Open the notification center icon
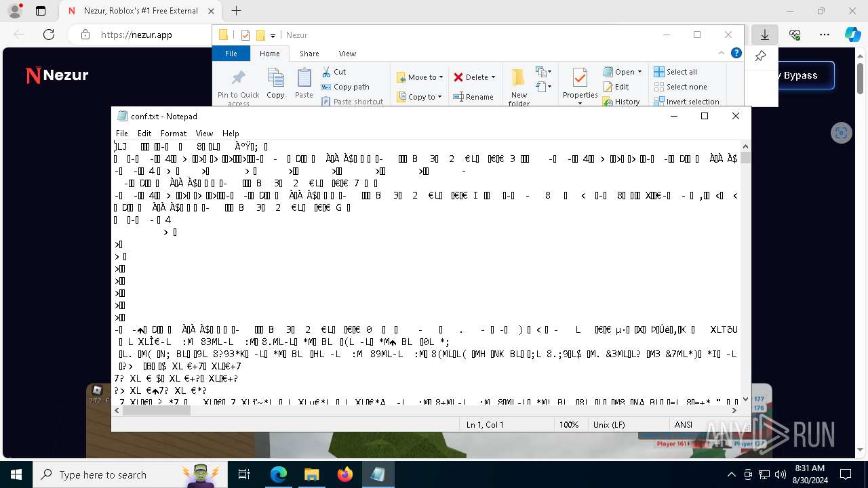The image size is (868, 488). pyautogui.click(x=846, y=474)
